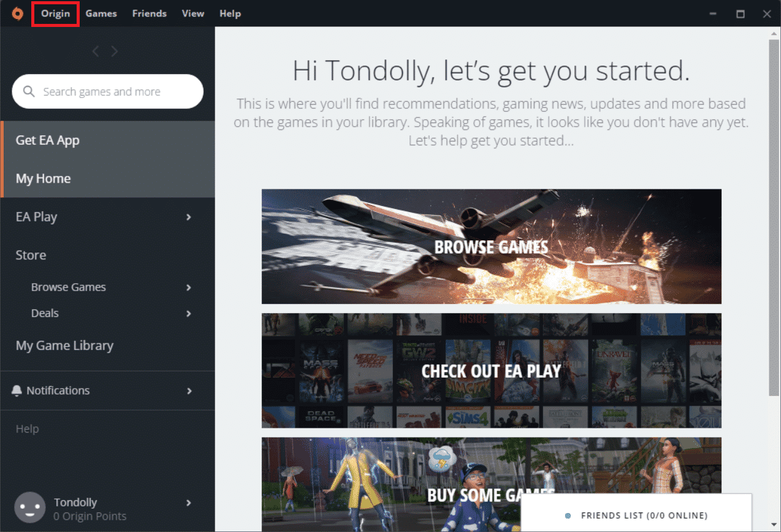Open the Origin menu

point(56,13)
